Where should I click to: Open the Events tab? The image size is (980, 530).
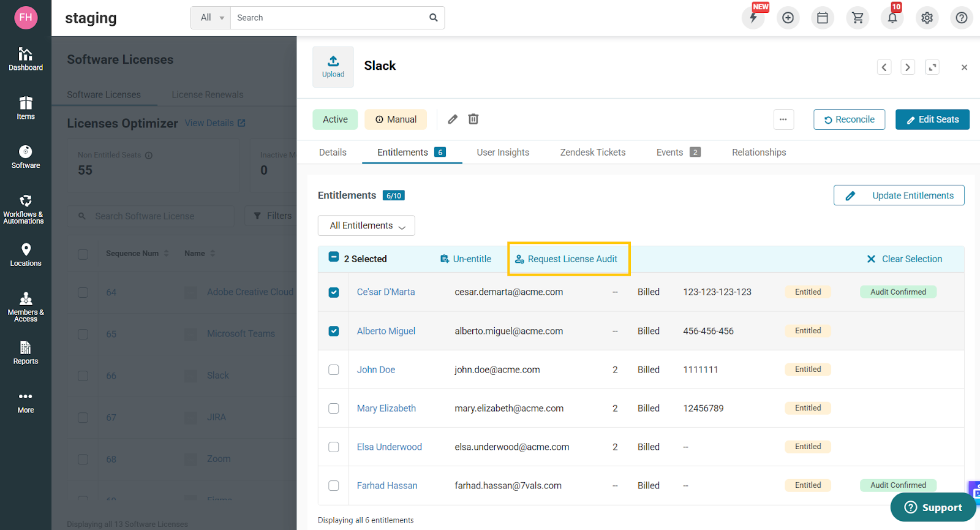point(678,153)
